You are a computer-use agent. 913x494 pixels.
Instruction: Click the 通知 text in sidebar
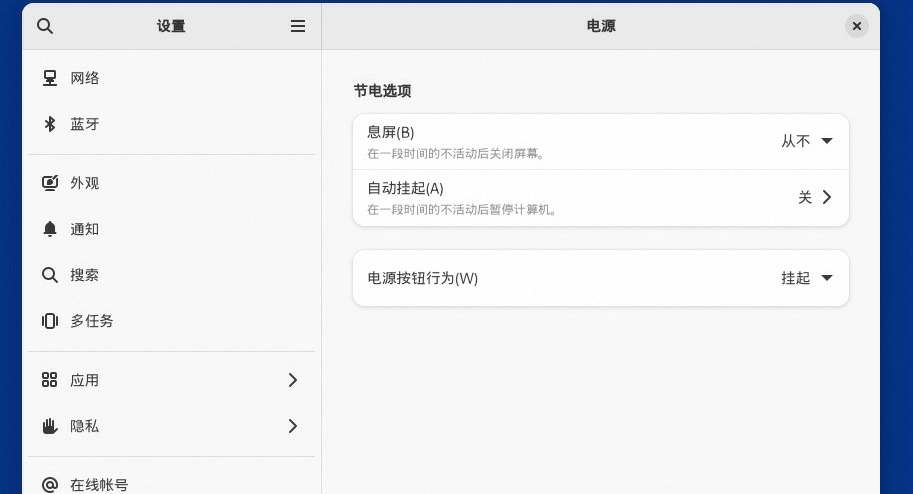pos(85,229)
